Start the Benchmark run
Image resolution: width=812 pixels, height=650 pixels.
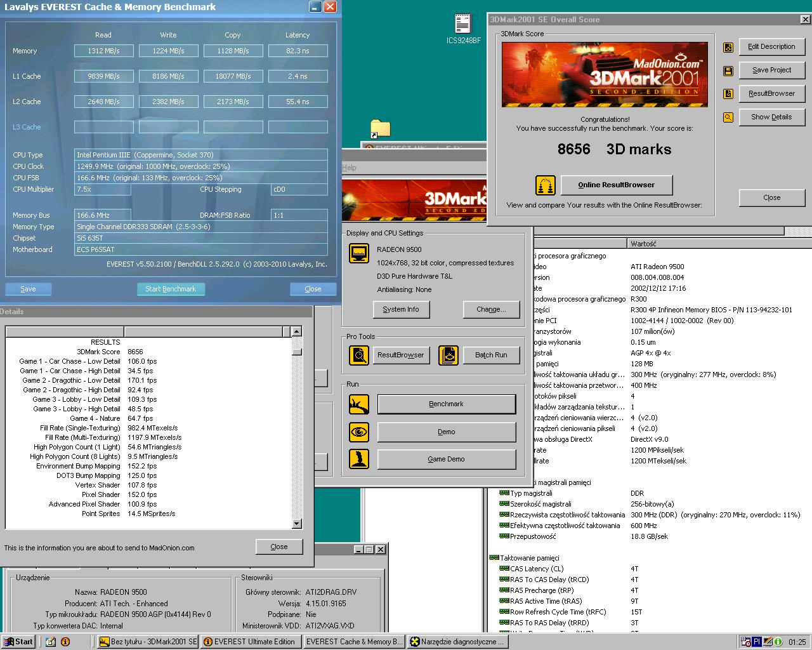click(446, 404)
